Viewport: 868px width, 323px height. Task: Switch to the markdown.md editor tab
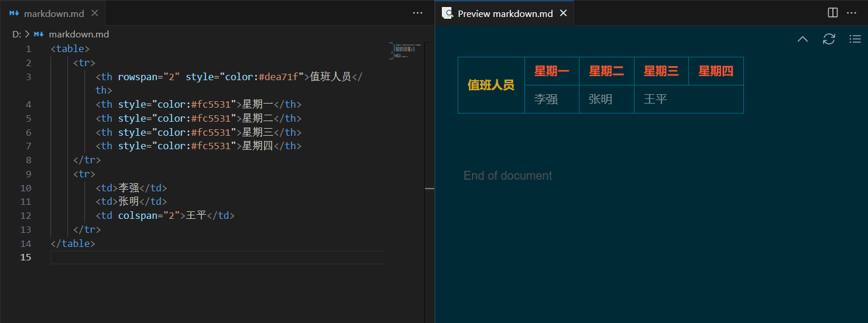(x=53, y=13)
